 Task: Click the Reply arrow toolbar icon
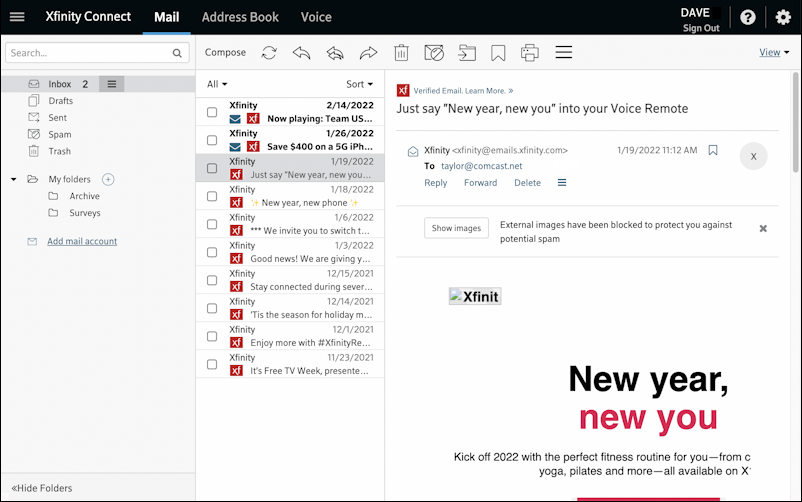(302, 53)
